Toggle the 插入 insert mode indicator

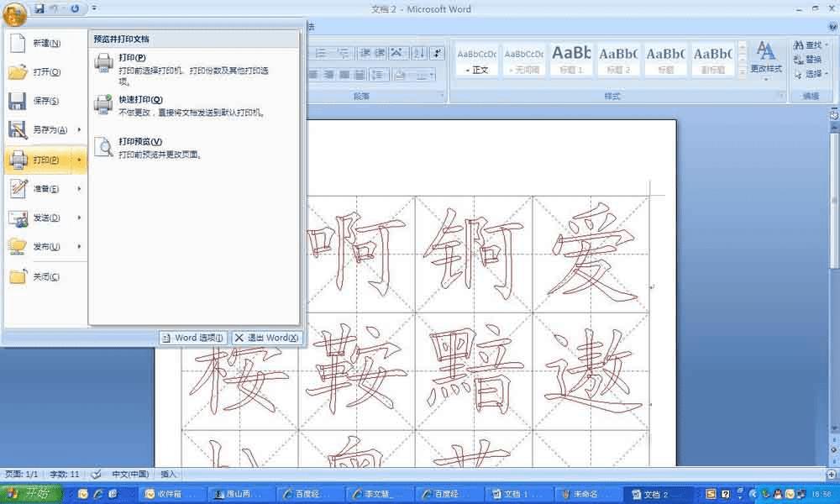[168, 474]
